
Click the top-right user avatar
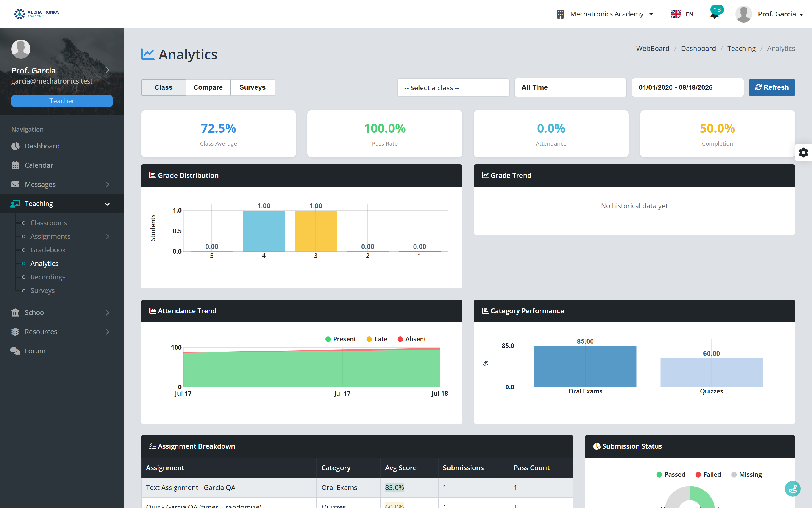pyautogui.click(x=743, y=14)
